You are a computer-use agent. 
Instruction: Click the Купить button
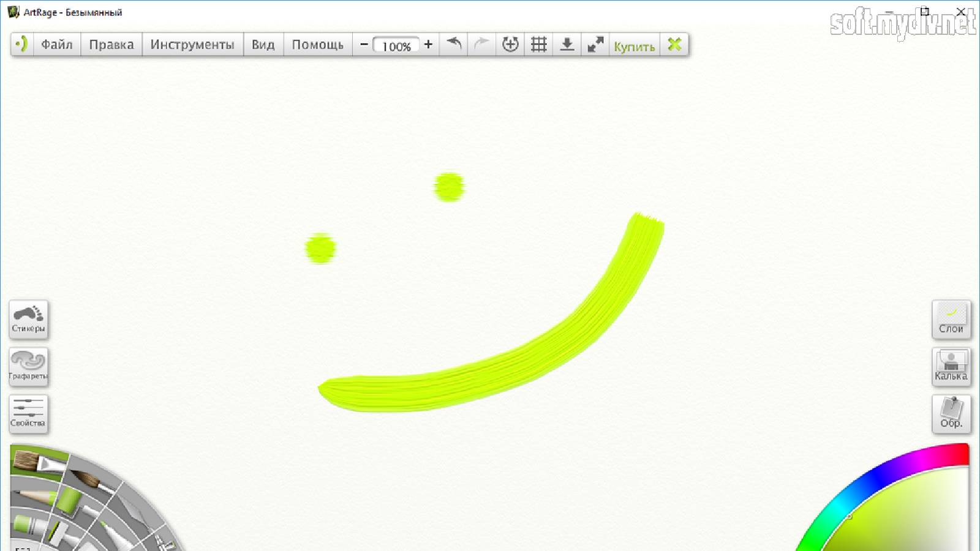(635, 45)
